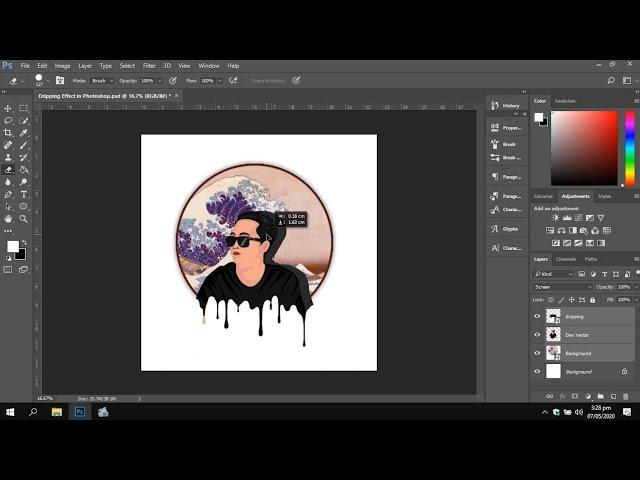Select the Lasso tool
Viewport: 640px width, 480px height.
[8, 121]
